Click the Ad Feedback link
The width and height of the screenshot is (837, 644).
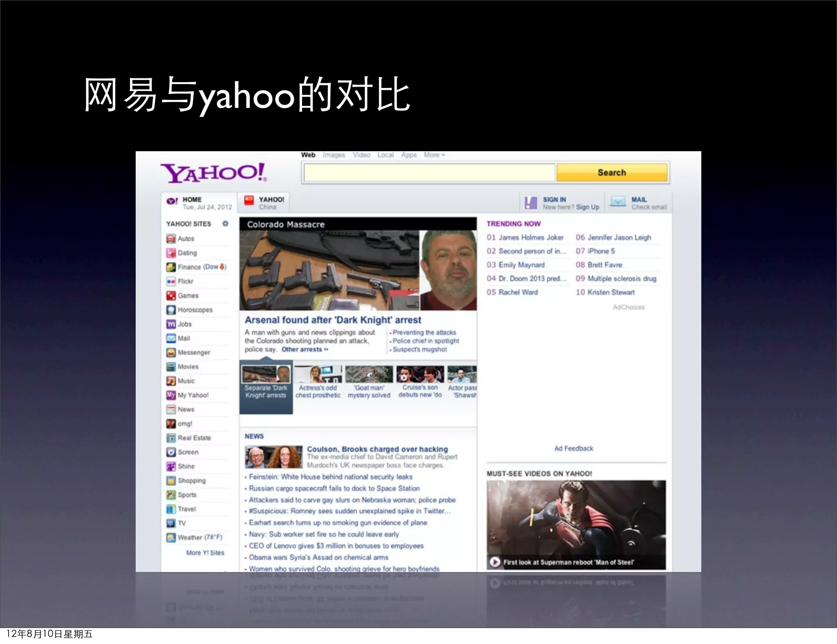pyautogui.click(x=573, y=448)
